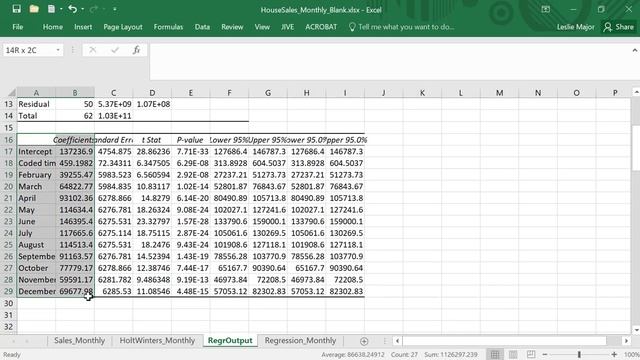Click the New document icon in Quick Access Toolbar
Screen dimensions: 640x360
(x=51, y=9)
